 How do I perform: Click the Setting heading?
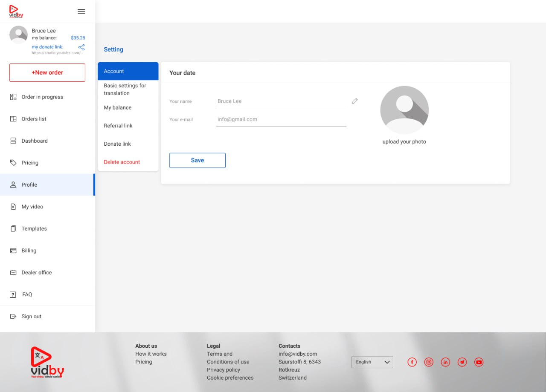pos(113,49)
